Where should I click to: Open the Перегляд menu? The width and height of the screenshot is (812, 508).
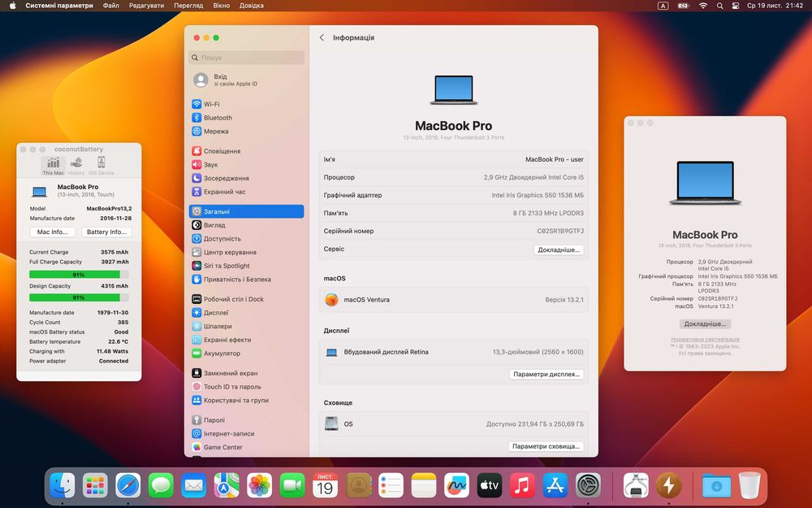[188, 6]
